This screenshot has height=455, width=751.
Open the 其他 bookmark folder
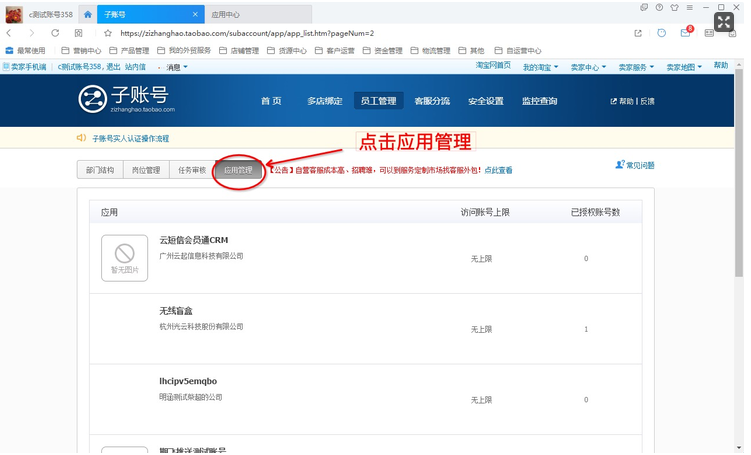tap(471, 50)
